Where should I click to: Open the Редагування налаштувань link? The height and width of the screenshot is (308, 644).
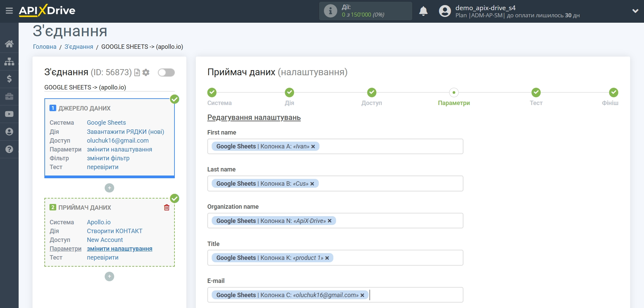click(254, 118)
